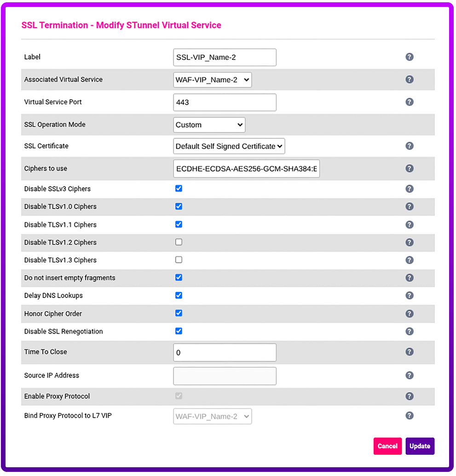Screen dimensions: 456x476
Task: Open help for Enable Proxy Protocol
Action: [409, 396]
